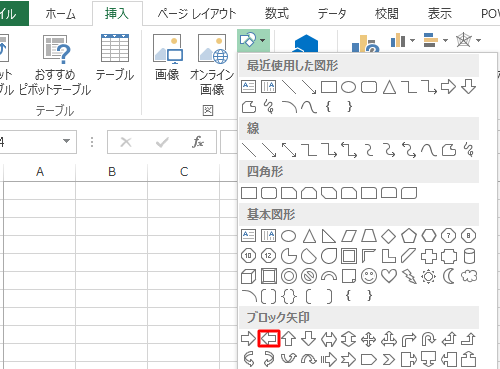Pick the cylinder basic shape

(469, 256)
